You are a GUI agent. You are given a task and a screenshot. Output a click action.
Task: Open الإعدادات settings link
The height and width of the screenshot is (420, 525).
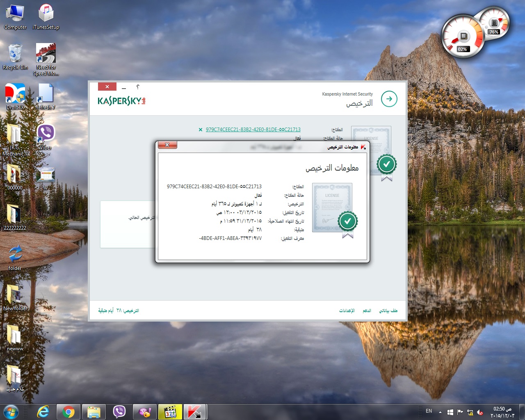point(347,310)
